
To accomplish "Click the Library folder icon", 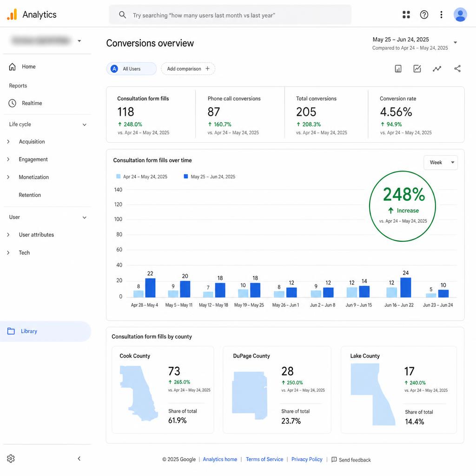I will tap(11, 331).
